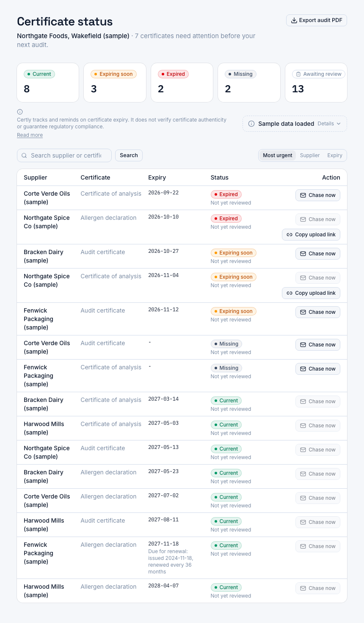Image resolution: width=364 pixels, height=623 pixels.
Task: Click the magnifier icon in the search box
Action: point(24,155)
